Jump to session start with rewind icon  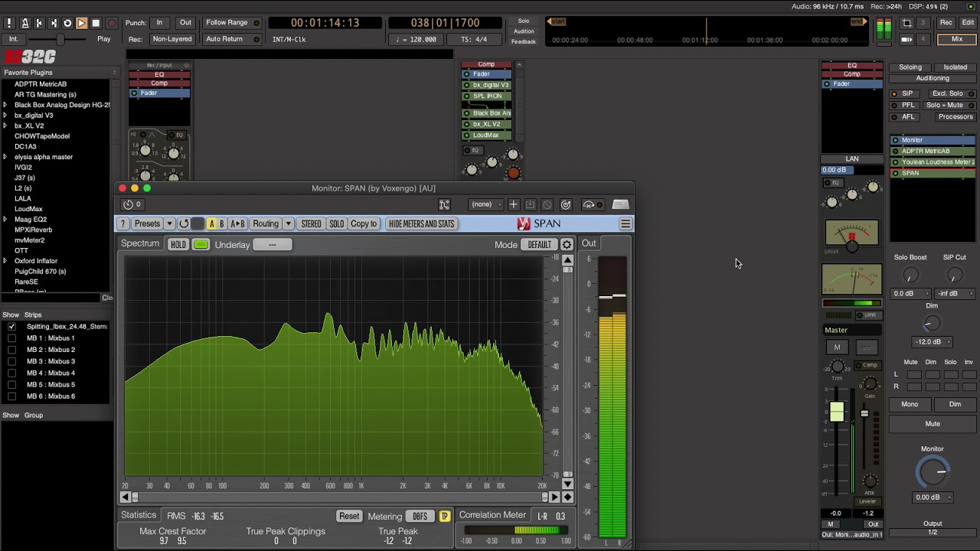[39, 23]
